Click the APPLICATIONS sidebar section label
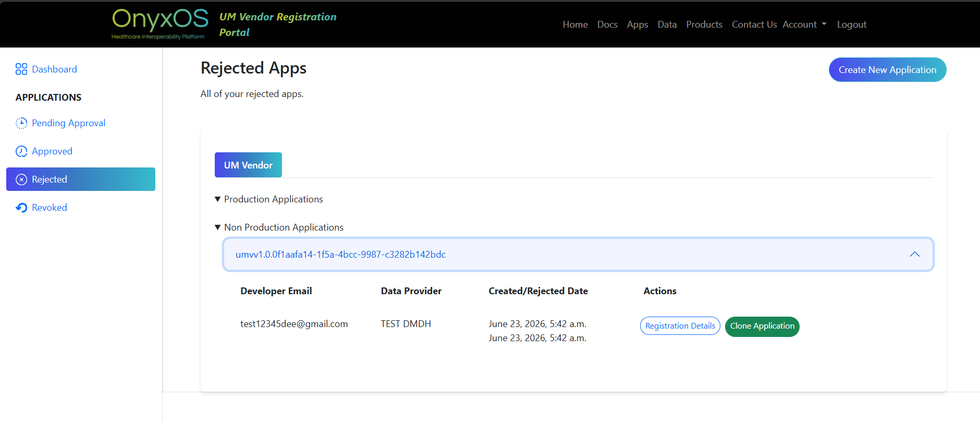The image size is (980, 422). pyautogui.click(x=48, y=98)
